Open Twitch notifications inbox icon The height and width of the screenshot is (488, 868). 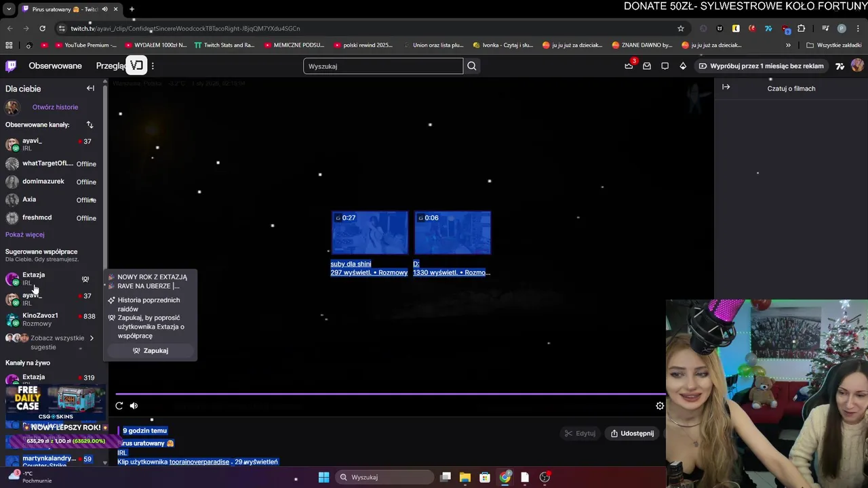[647, 66]
